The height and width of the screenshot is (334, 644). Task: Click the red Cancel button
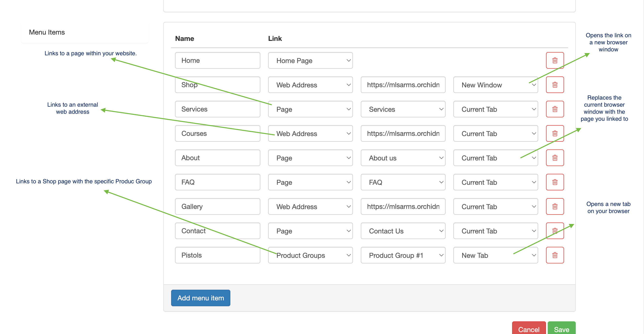[x=528, y=329]
